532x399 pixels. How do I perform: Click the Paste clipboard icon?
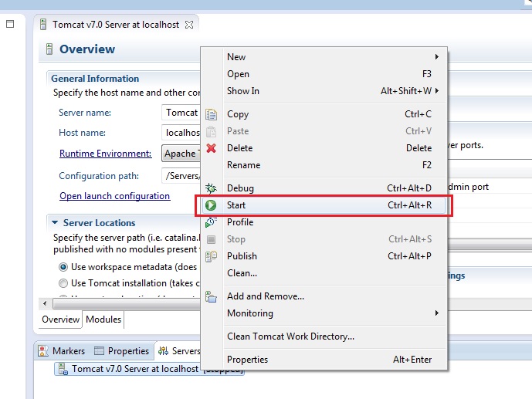click(211, 131)
